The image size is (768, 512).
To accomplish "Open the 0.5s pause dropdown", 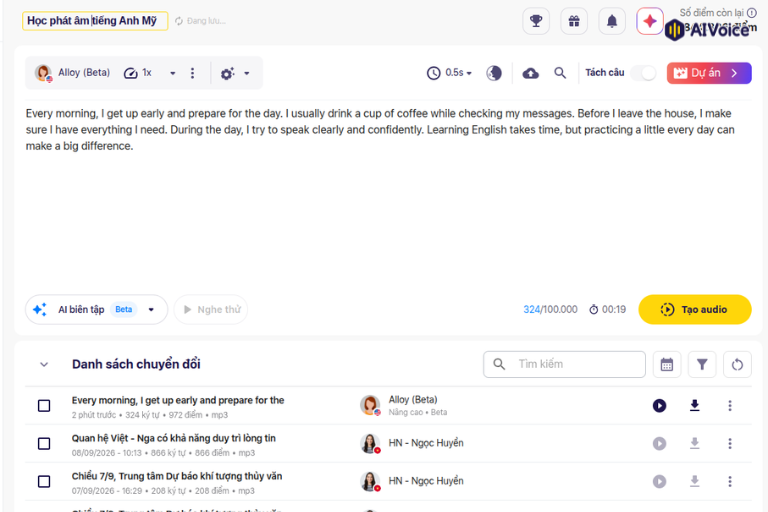I will (458, 73).
